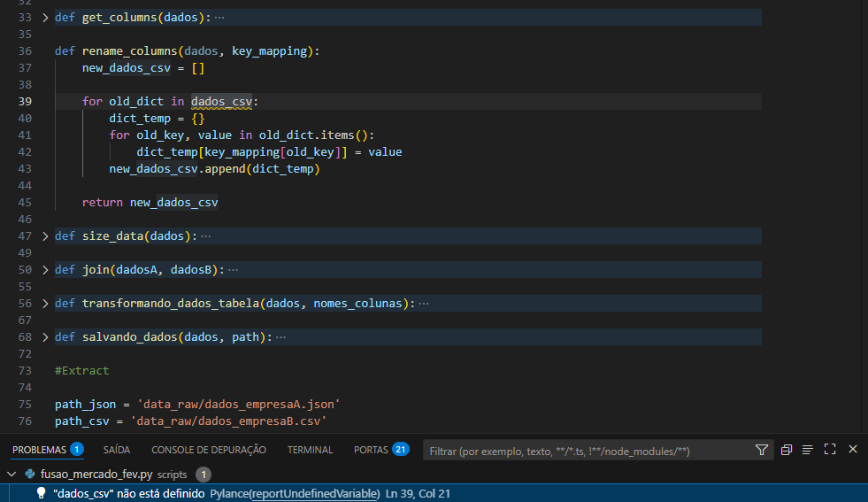This screenshot has width=868, height=502.
Task: Click folded ellipsis after get_columns definition
Action: click(219, 18)
